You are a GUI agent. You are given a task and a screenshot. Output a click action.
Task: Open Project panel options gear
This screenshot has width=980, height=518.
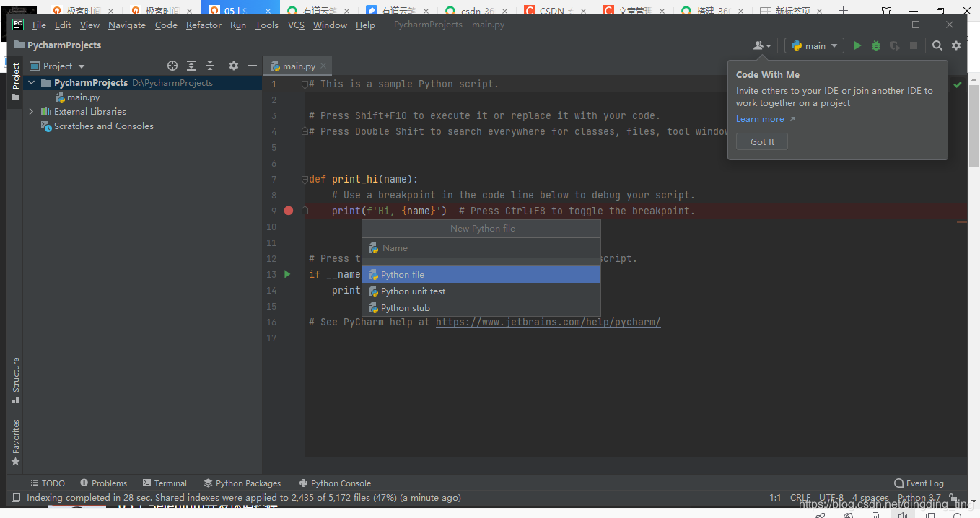click(234, 66)
